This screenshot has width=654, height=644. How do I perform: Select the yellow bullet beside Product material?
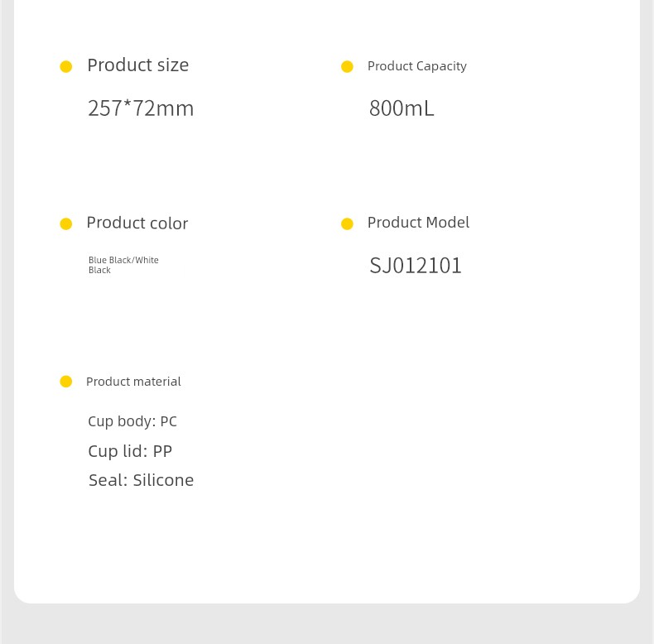click(x=66, y=382)
